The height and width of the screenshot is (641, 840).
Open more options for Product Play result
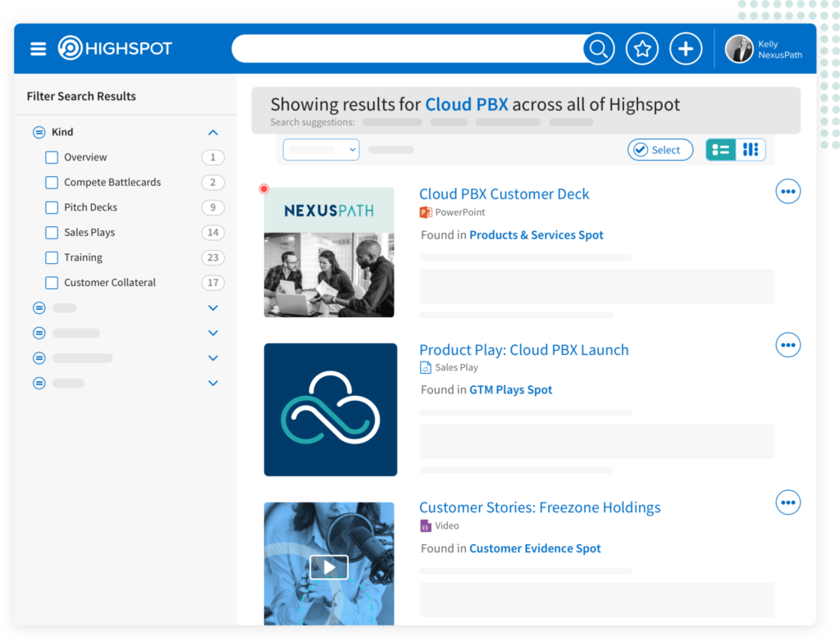(x=787, y=345)
